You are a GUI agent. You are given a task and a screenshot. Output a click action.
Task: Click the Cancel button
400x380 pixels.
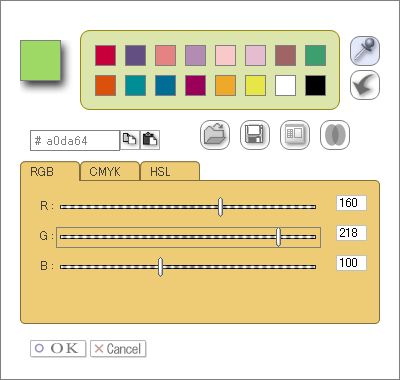click(x=118, y=349)
